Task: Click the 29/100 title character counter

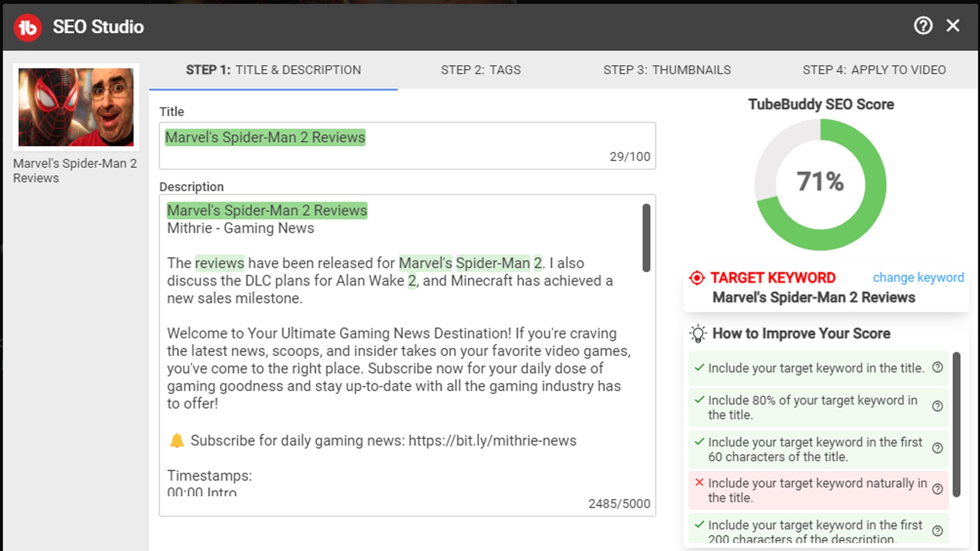Action: tap(630, 157)
